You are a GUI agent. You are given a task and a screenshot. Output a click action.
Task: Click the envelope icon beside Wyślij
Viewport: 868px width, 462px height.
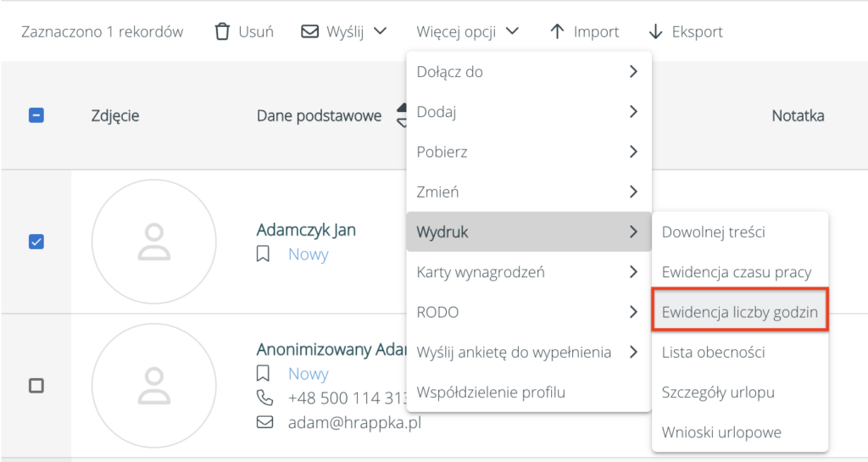[310, 32]
